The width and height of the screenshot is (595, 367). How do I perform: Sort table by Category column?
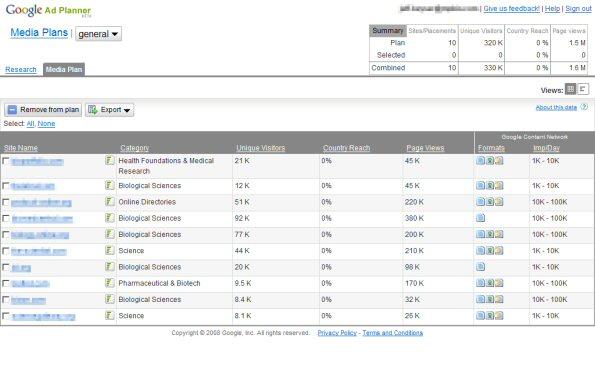(134, 148)
